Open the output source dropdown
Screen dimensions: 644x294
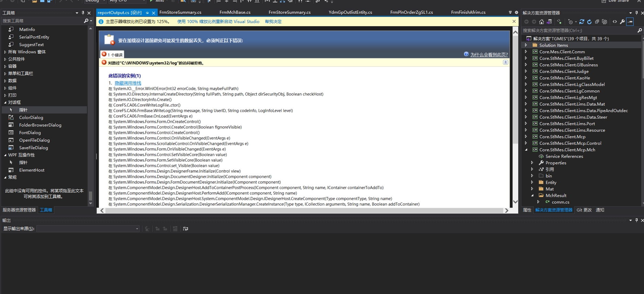137,229
